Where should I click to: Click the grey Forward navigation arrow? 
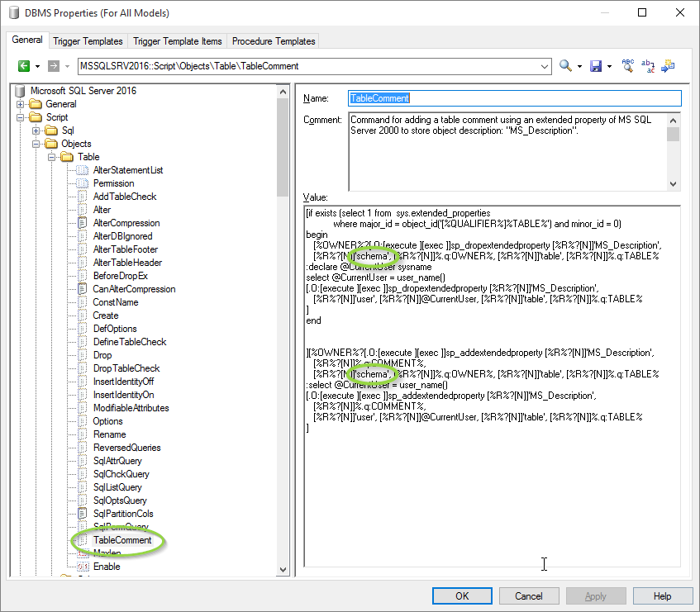(54, 66)
